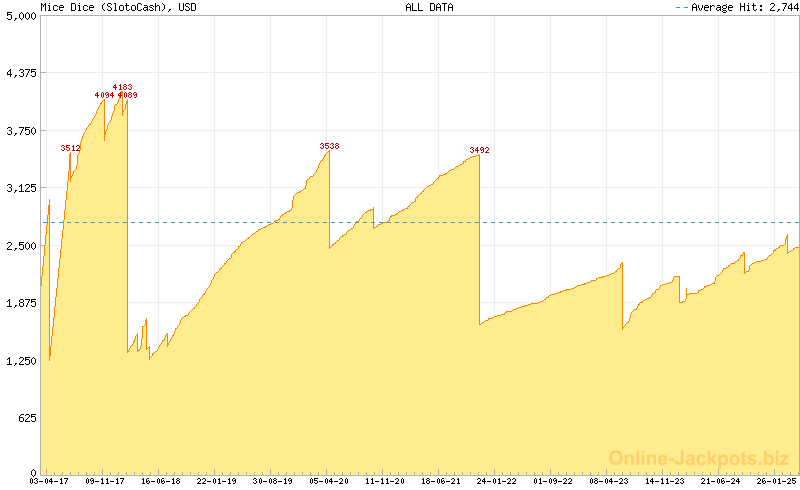
Task: Click the 03-04-17 date on x-axis
Action: pos(49,481)
